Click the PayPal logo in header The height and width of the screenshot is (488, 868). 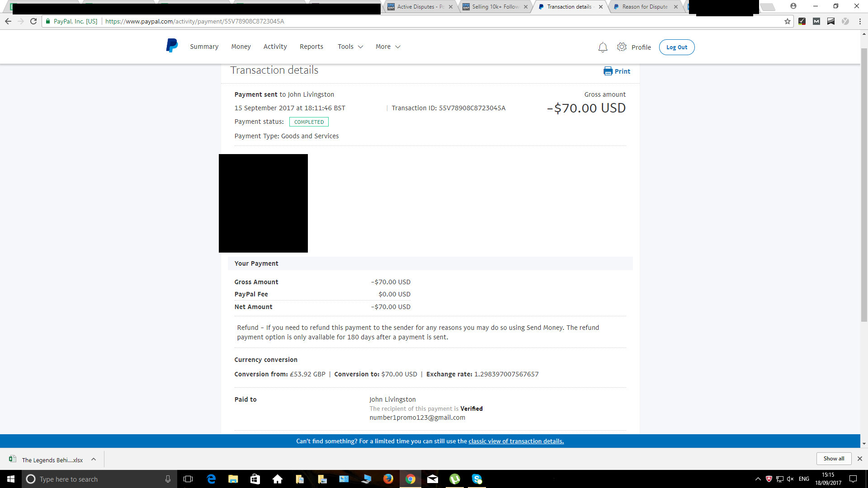click(172, 46)
